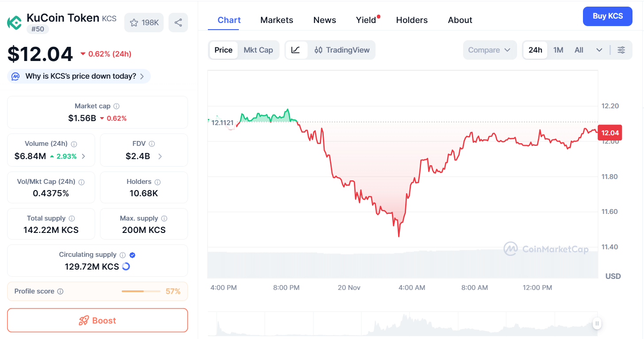
Task: Open 'Why is KCS's price down today?'
Action: click(79, 76)
